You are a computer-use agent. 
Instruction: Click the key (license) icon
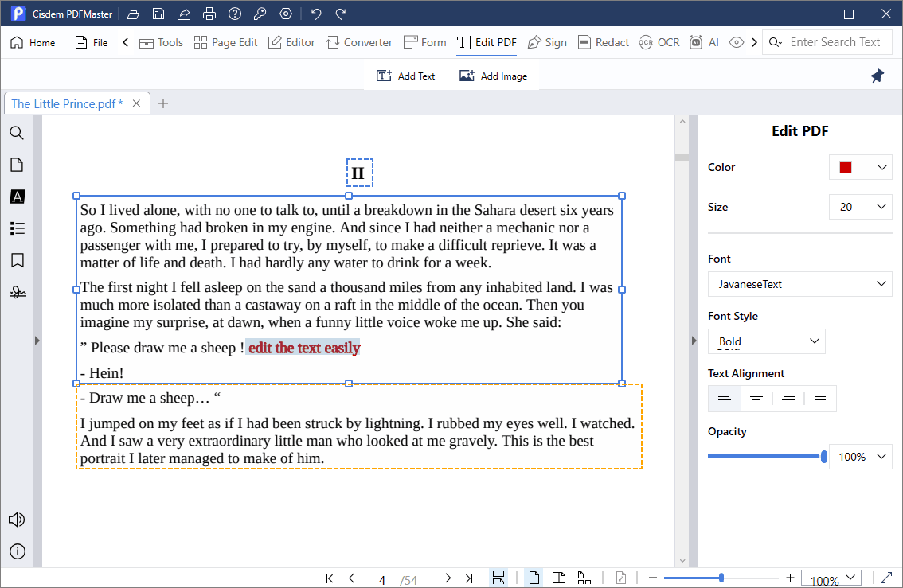pos(260,14)
